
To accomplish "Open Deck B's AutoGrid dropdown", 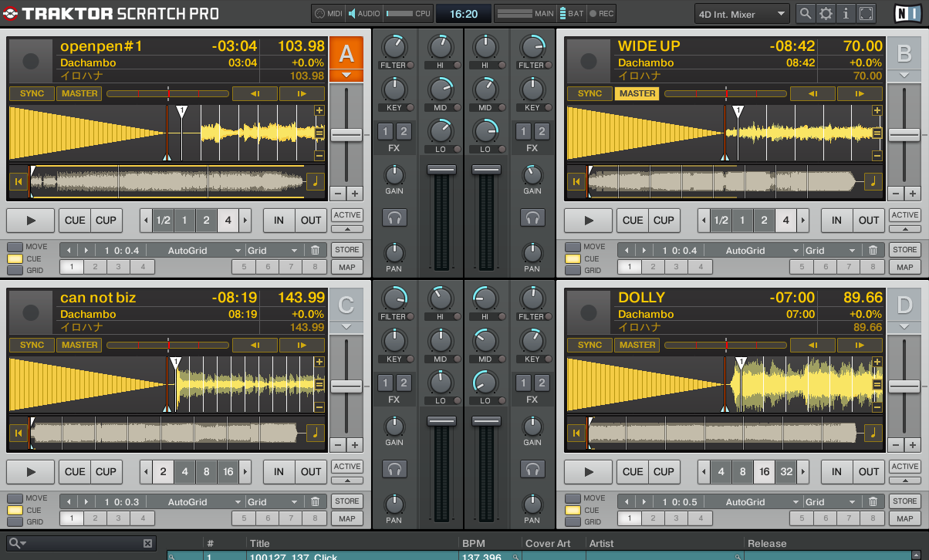I will 753,250.
